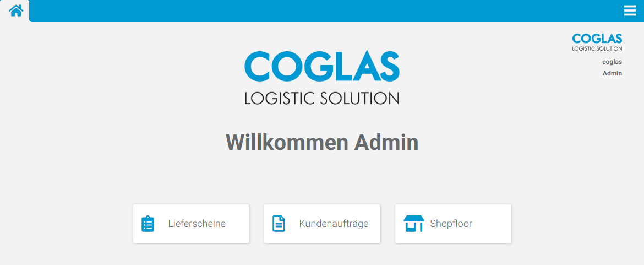
Task: Click the LOGISTIC SOLUTION text under center logo
Action: [322, 98]
